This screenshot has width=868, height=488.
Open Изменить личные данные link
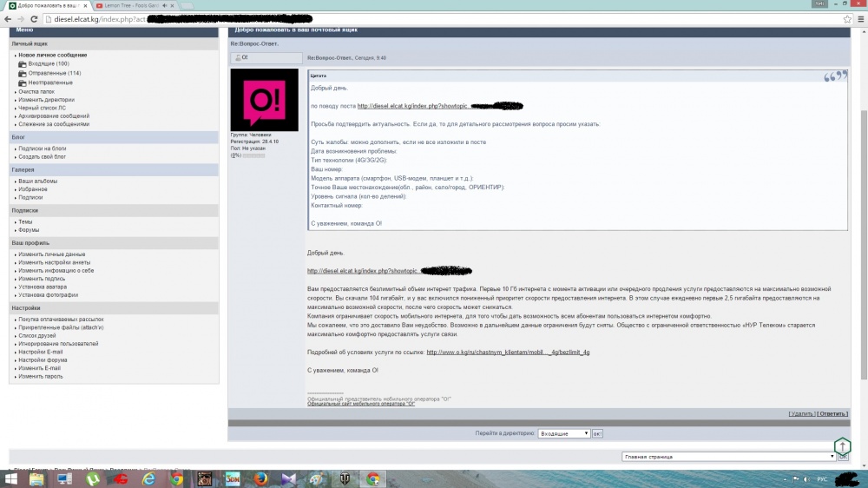point(52,254)
